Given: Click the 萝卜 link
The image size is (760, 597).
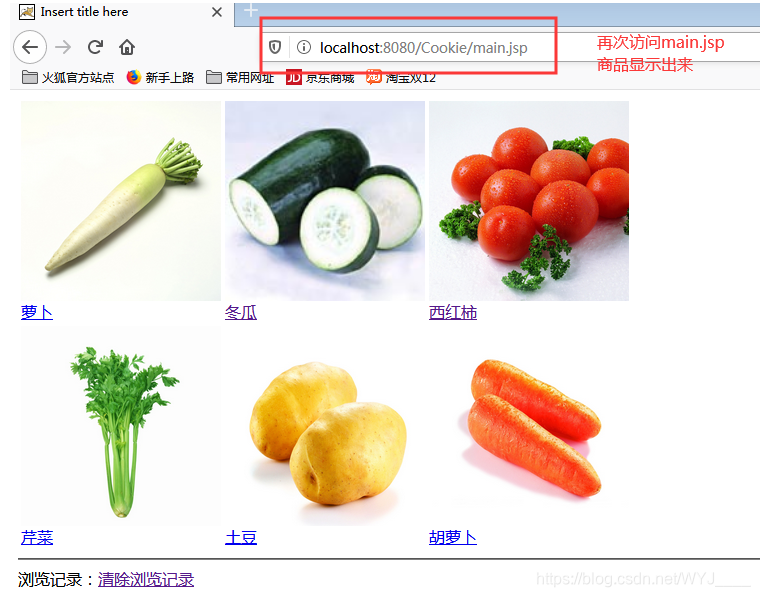Looking at the screenshot, I should 37,313.
